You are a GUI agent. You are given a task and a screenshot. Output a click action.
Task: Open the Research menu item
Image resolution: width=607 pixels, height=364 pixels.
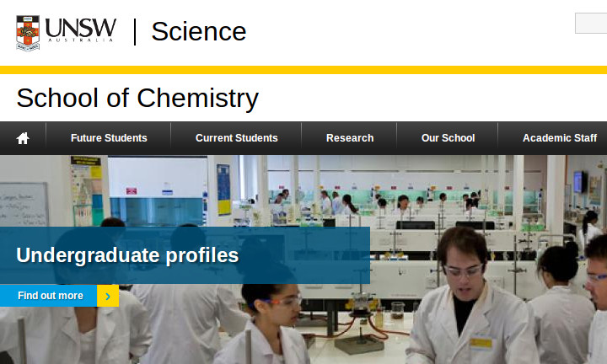coord(350,138)
